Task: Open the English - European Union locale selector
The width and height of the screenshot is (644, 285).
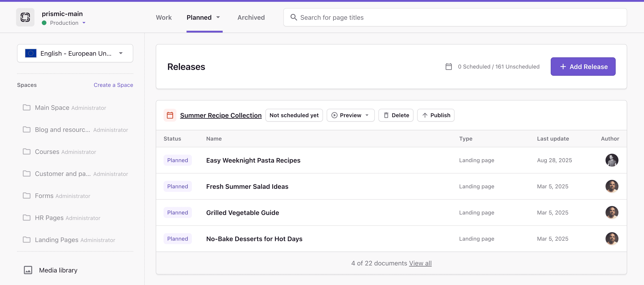Action: point(75,53)
